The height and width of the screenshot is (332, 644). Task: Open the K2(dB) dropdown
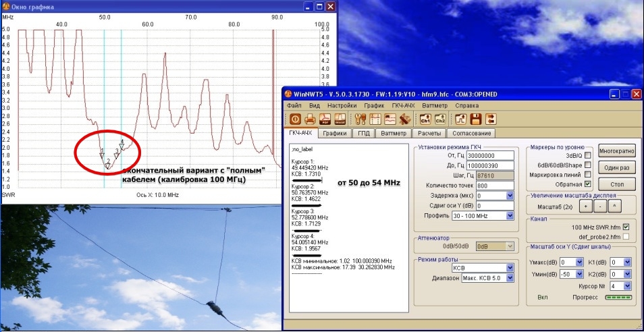(628, 274)
